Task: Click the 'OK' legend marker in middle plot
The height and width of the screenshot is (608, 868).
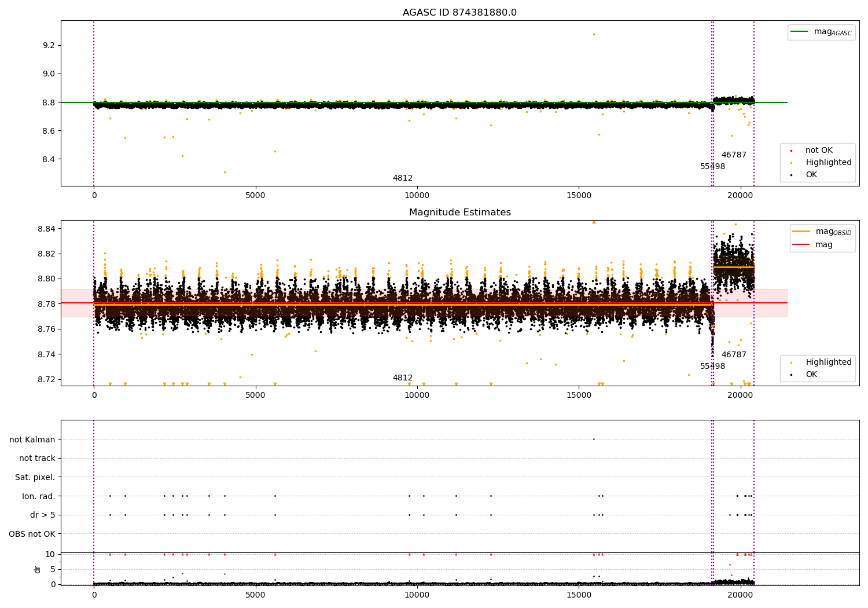Action: [791, 375]
